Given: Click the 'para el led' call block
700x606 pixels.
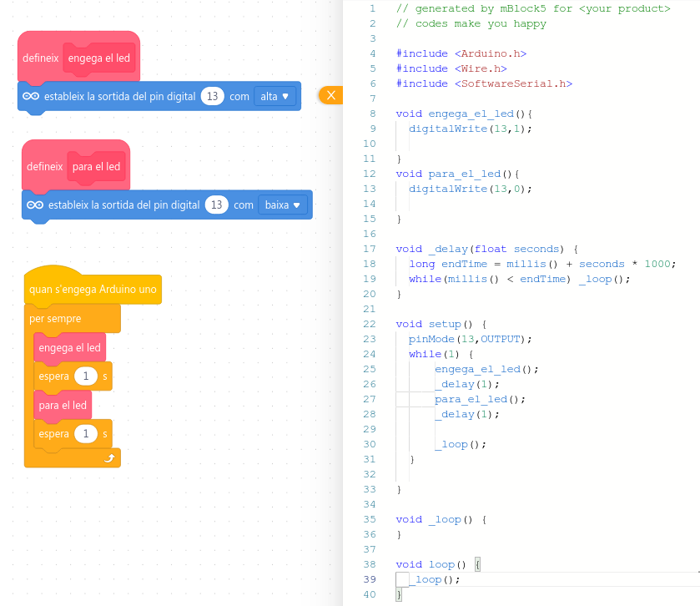Looking at the screenshot, I should [63, 406].
